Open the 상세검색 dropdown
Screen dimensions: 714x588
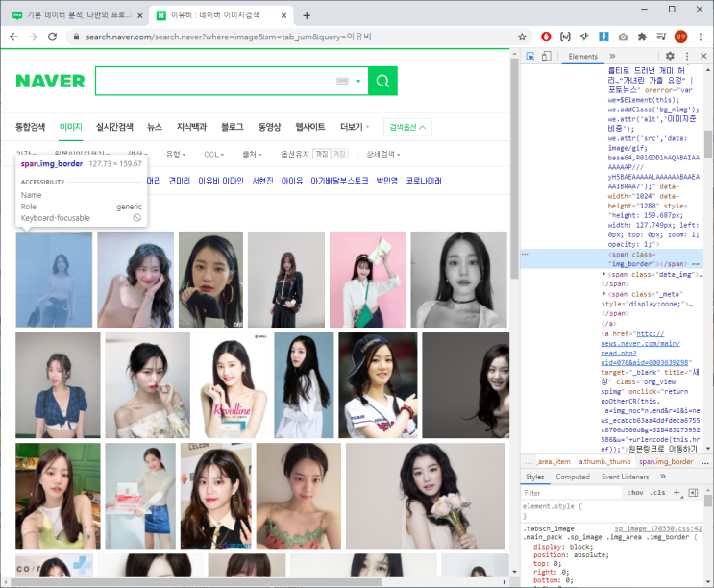point(383,155)
